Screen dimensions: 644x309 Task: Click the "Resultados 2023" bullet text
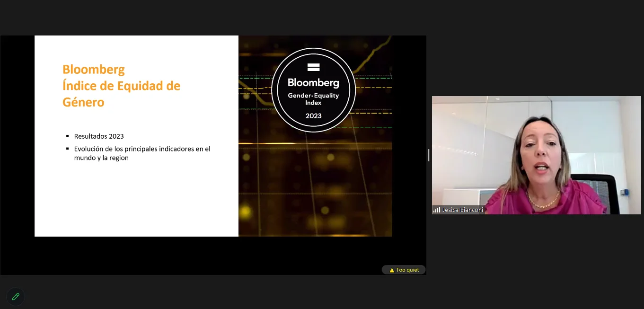click(99, 136)
